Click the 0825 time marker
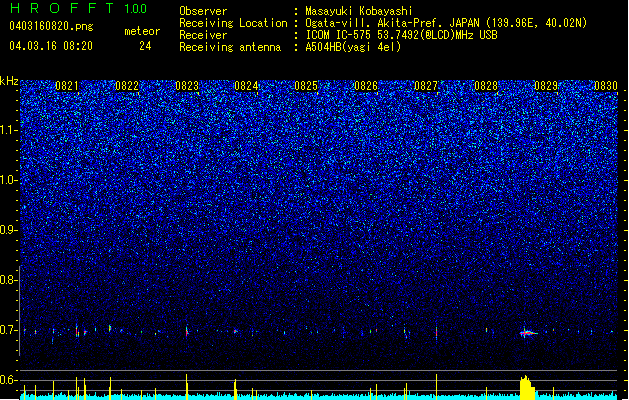Image resolution: width=629 pixels, height=400 pixels. click(306, 86)
